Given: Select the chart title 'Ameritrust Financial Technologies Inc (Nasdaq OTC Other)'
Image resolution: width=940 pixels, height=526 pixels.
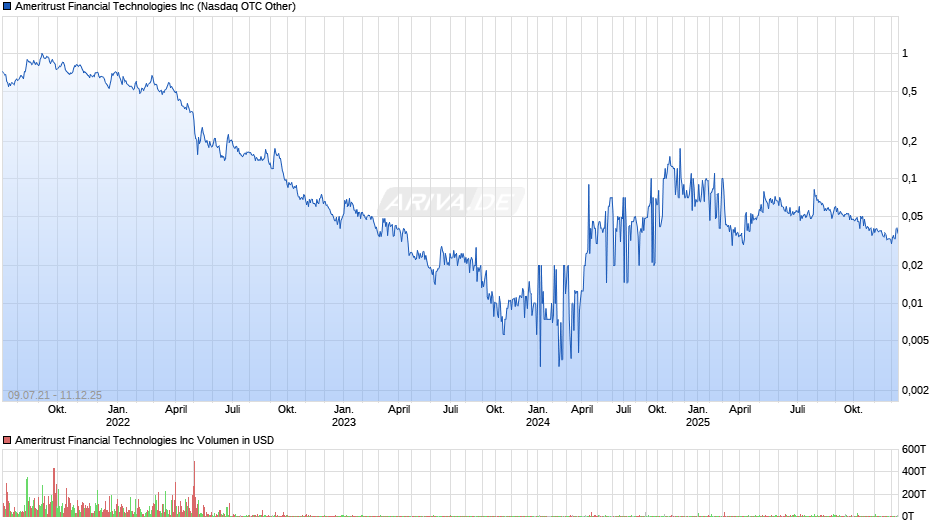Looking at the screenshot, I should (x=155, y=7).
